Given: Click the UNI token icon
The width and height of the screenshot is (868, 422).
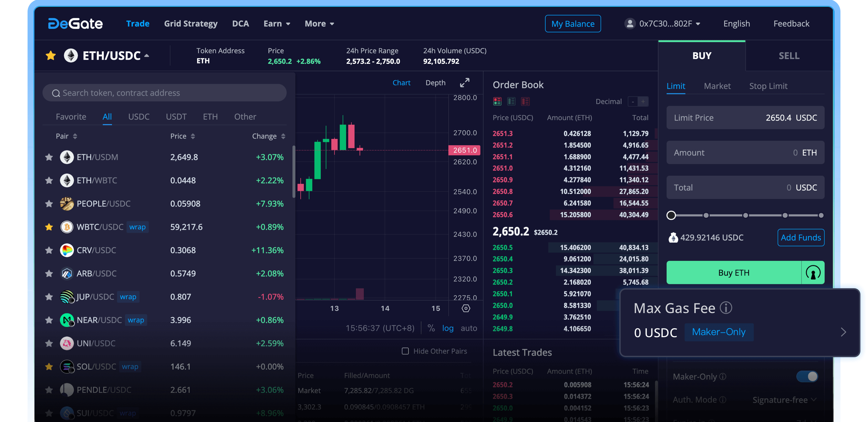Looking at the screenshot, I should 67,343.
